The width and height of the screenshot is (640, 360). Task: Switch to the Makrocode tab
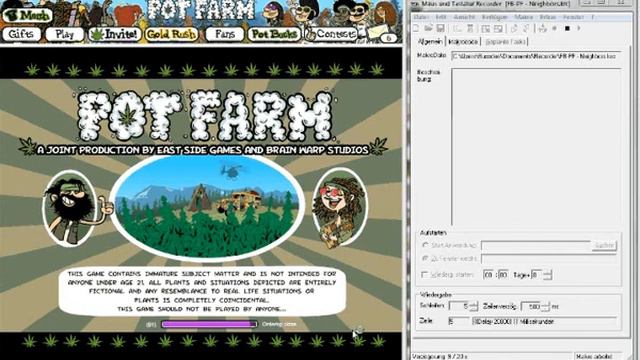463,42
